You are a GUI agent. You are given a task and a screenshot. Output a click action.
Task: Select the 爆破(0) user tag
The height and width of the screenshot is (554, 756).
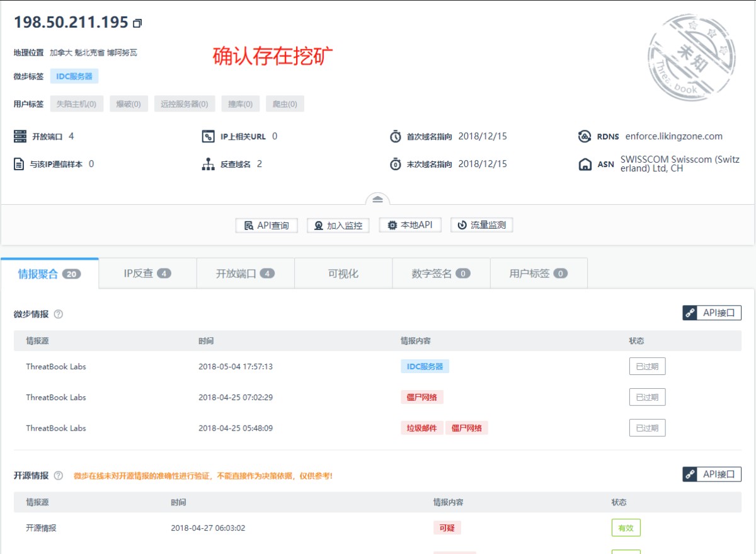point(129,104)
